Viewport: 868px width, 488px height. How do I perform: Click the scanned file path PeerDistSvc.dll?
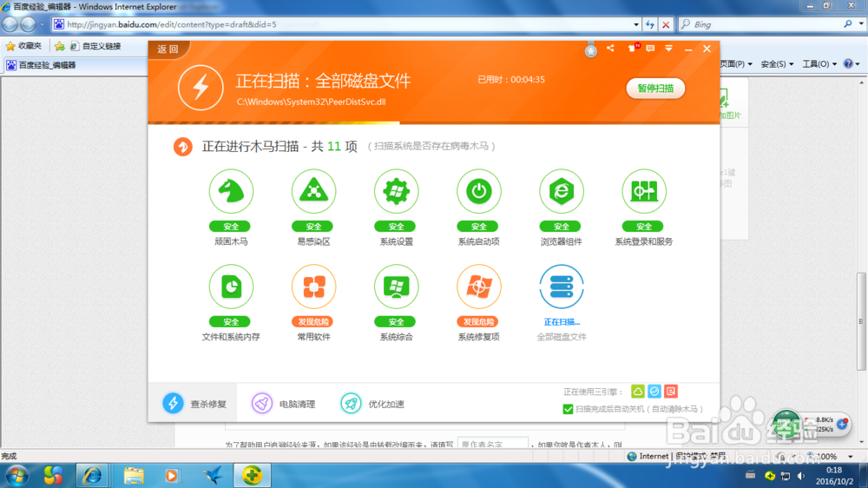tap(311, 102)
